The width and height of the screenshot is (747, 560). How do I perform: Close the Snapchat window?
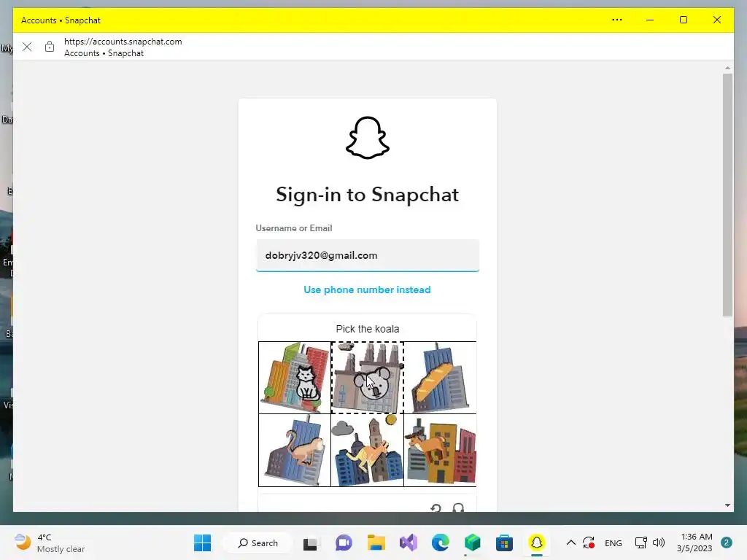pyautogui.click(x=717, y=20)
